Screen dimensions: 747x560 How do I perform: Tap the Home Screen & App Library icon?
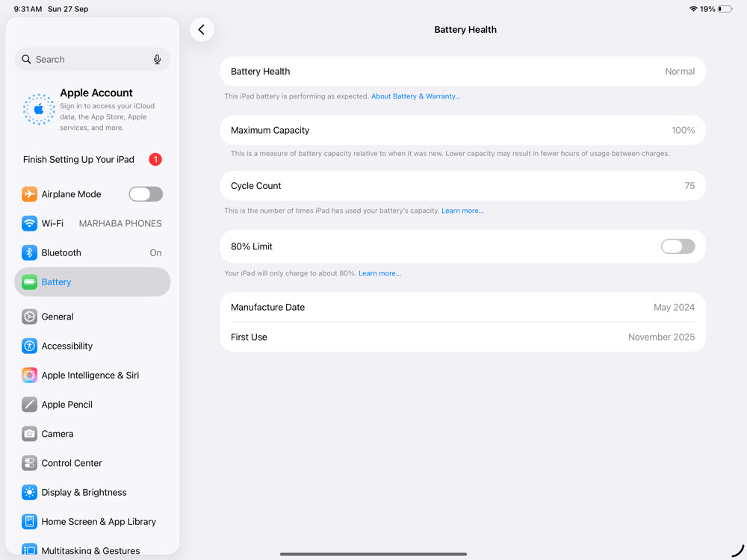click(x=29, y=521)
